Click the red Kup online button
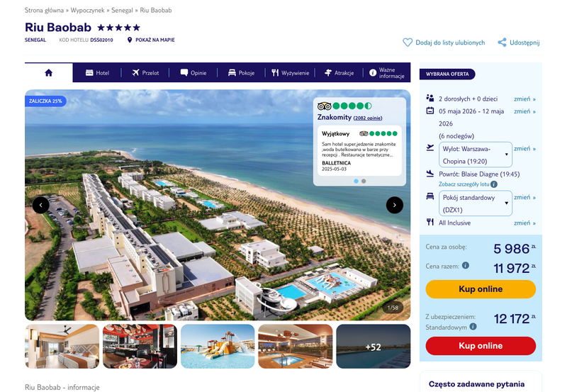This screenshot has width=567, height=392. click(481, 346)
